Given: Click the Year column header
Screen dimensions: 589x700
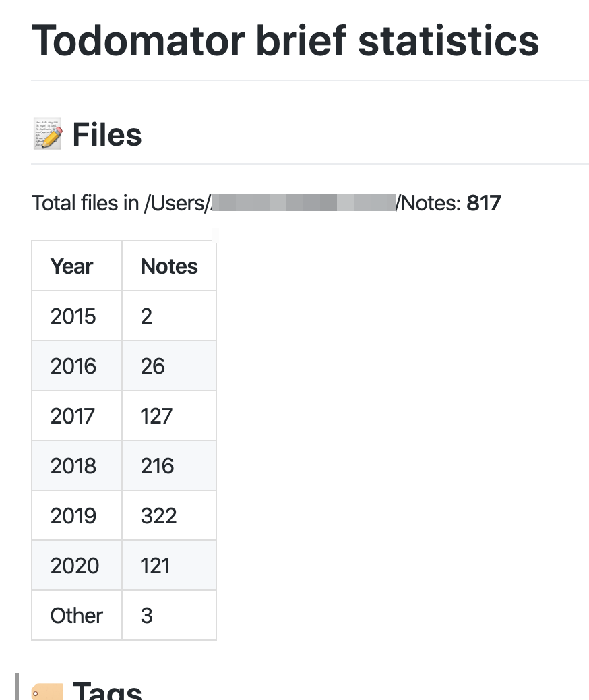Looking at the screenshot, I should coord(72,266).
